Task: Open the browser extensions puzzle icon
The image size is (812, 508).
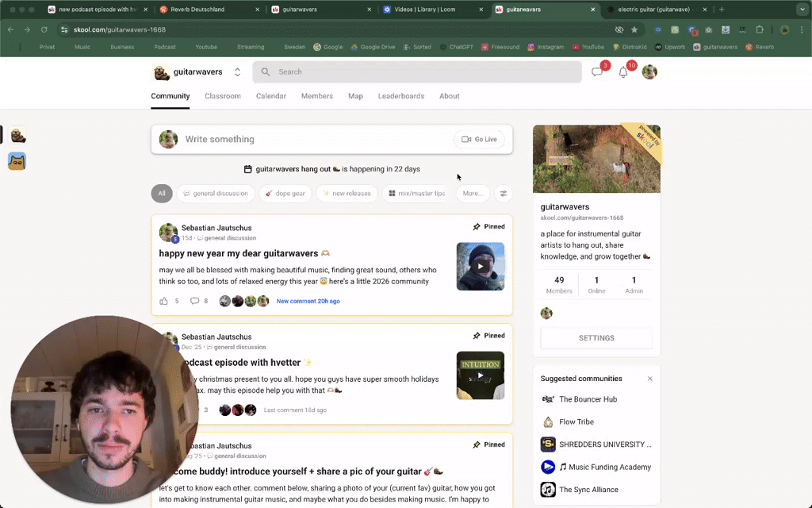Action: pyautogui.click(x=760, y=29)
